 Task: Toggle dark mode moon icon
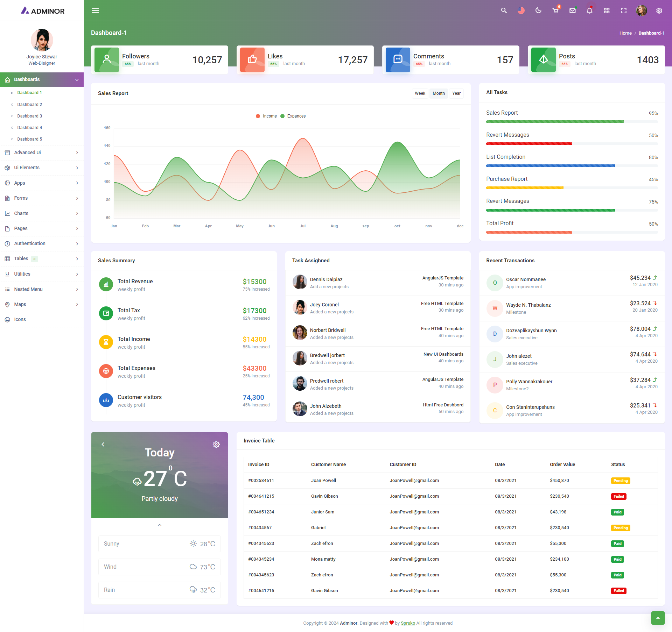click(538, 10)
